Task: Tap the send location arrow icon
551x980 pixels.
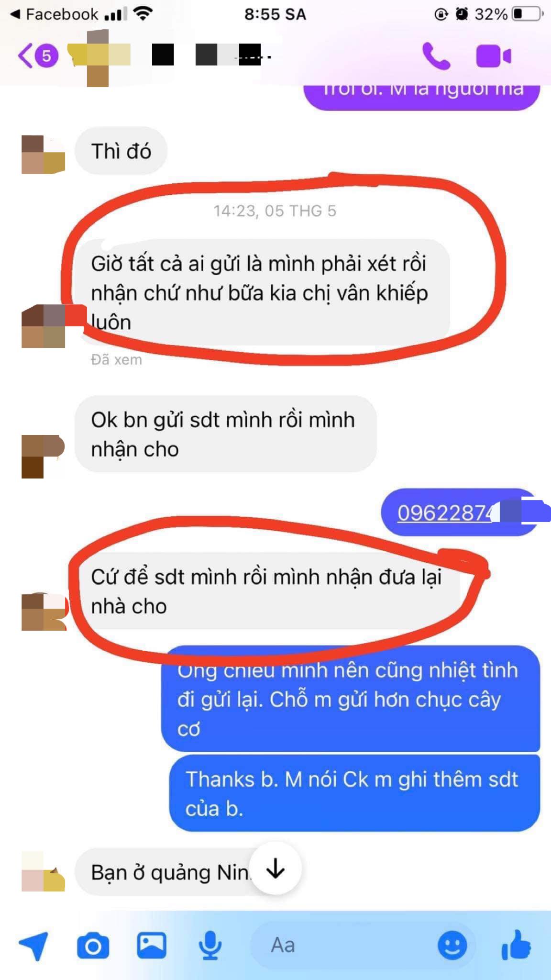Action: pyautogui.click(x=33, y=946)
